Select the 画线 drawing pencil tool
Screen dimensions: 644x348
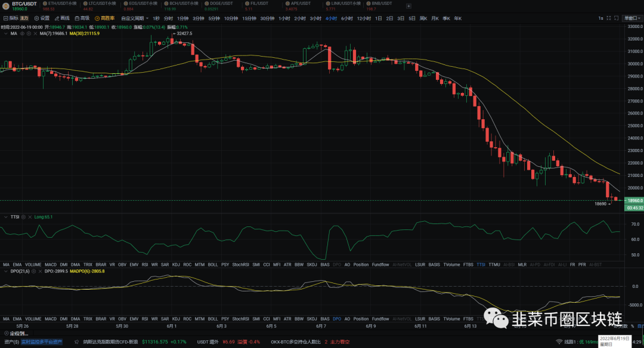[57, 18]
